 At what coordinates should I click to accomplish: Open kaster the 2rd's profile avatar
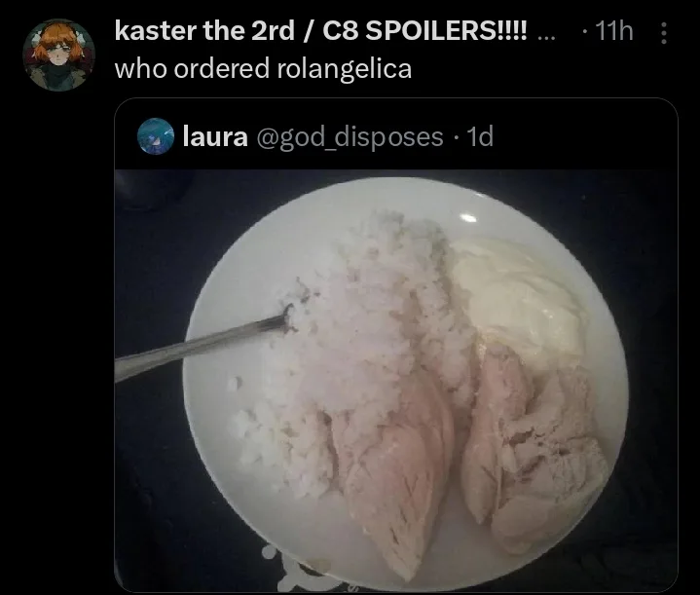click(59, 55)
